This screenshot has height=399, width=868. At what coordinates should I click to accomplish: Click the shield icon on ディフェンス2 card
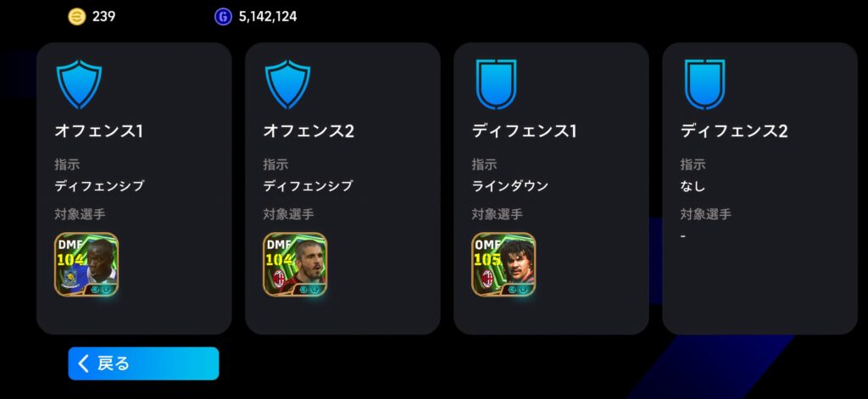point(704,84)
